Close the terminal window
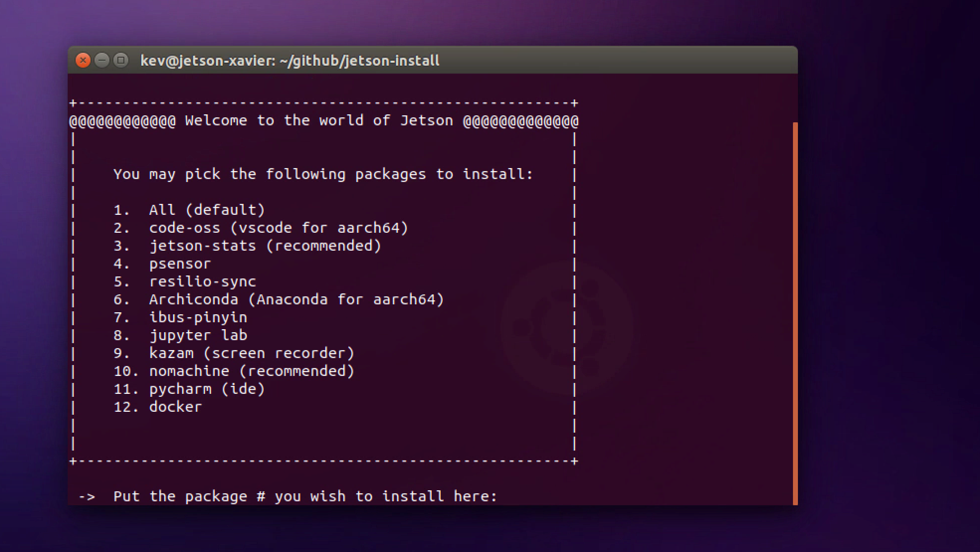Screen dimensions: 980x552 [x=83, y=61]
